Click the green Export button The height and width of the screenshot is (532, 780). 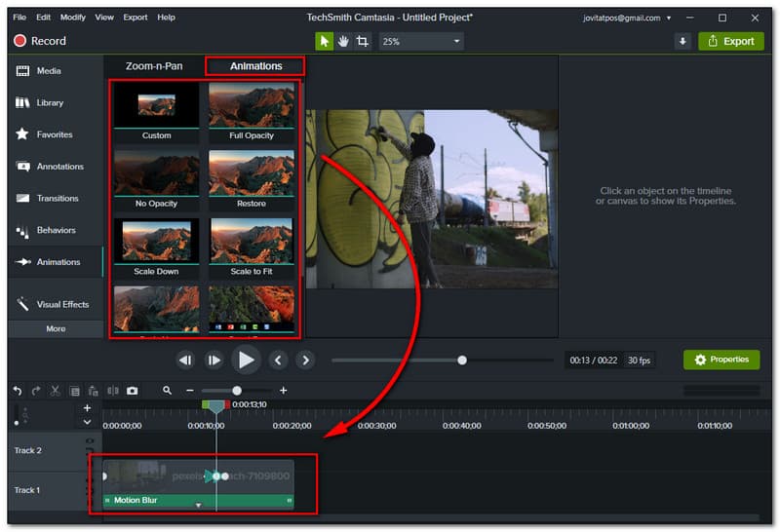[730, 41]
